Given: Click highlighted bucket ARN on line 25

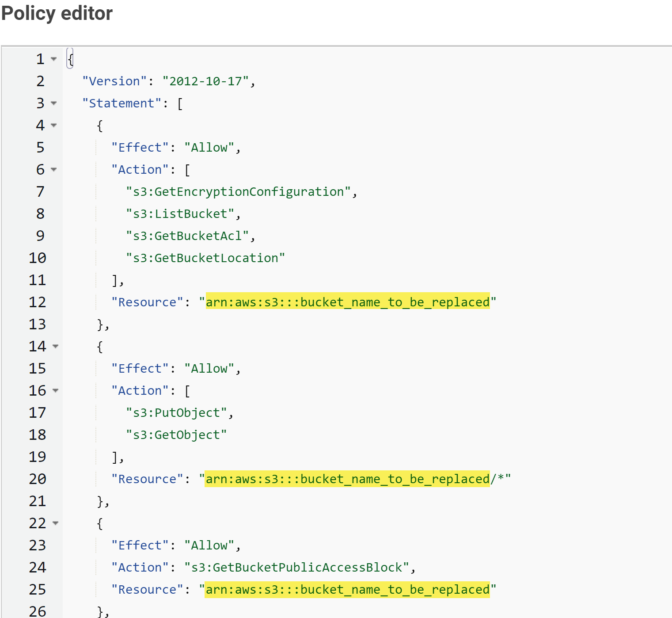Looking at the screenshot, I should 348,590.
